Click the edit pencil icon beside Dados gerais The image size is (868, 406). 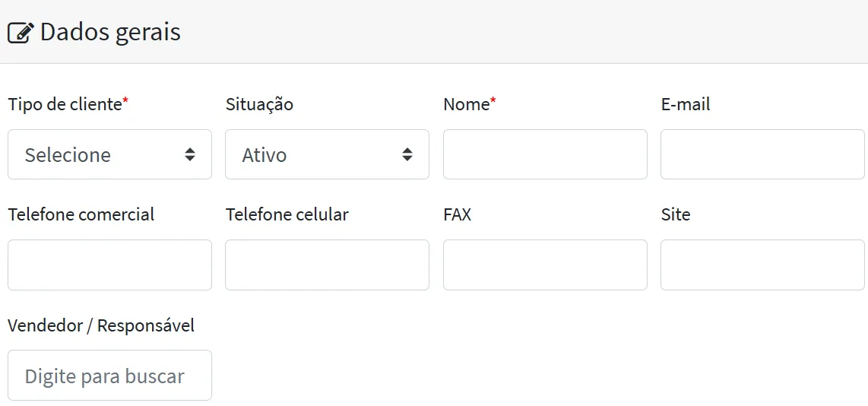(x=21, y=33)
